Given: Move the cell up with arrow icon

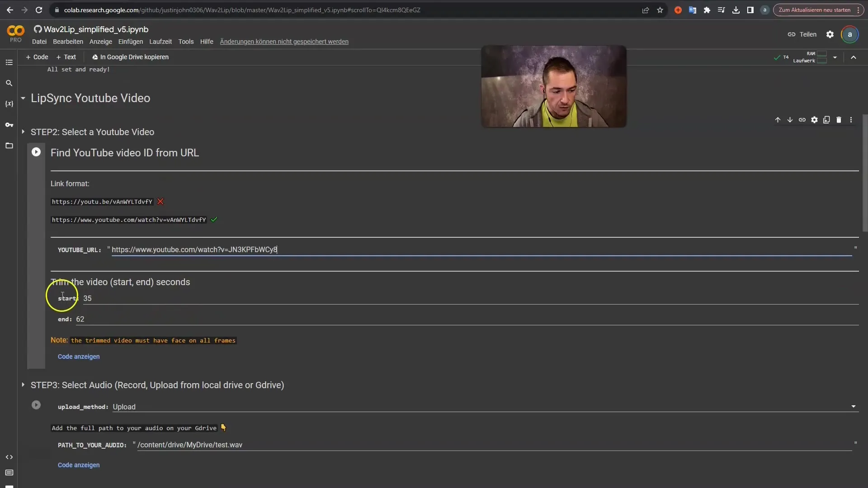Looking at the screenshot, I should point(778,120).
